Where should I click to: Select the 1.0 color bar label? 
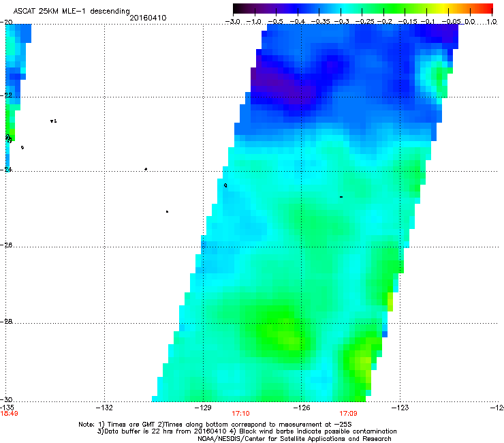click(492, 22)
